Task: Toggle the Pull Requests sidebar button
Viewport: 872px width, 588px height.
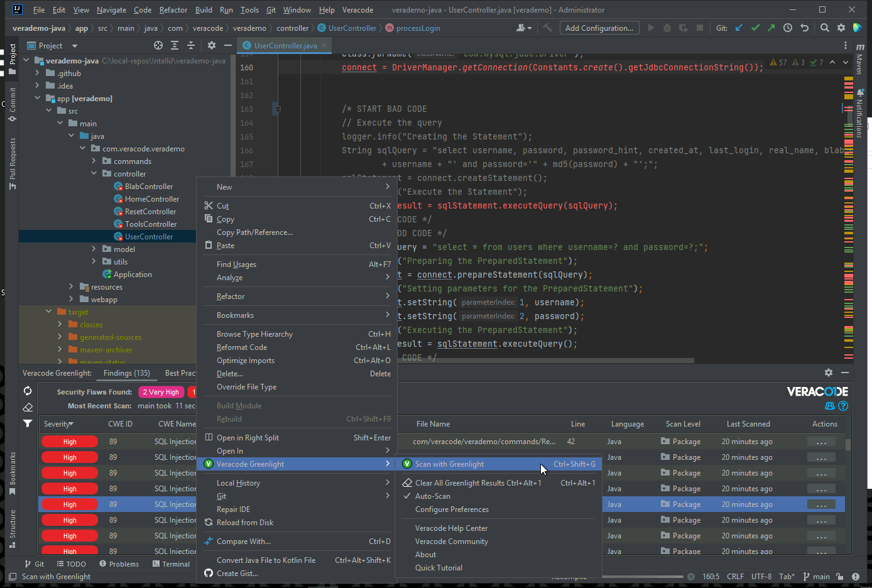Action: 13,163
